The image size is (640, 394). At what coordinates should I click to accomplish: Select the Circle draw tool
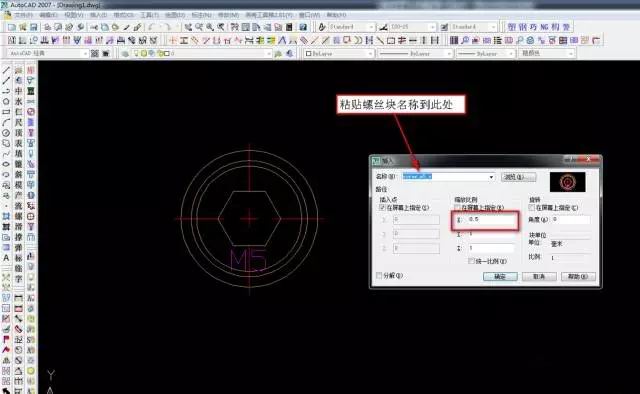point(6,133)
